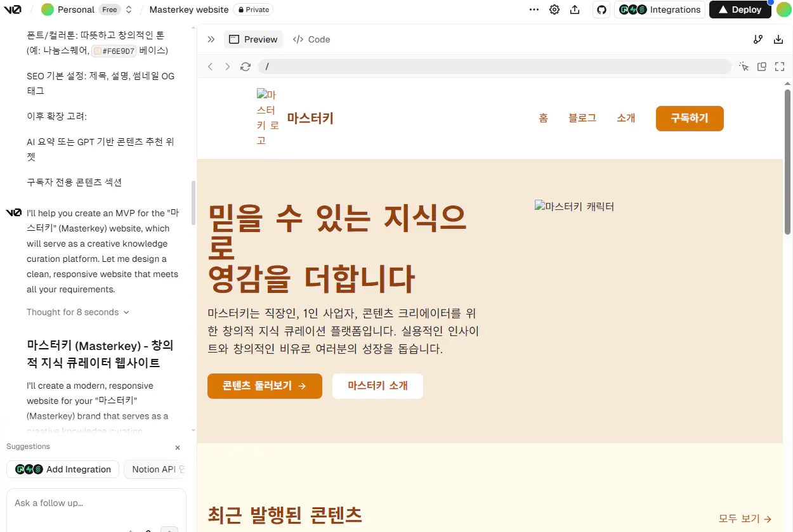Click the 구독자 전용 콘텐츠 섹션 line
793x532 pixels.
[74, 182]
